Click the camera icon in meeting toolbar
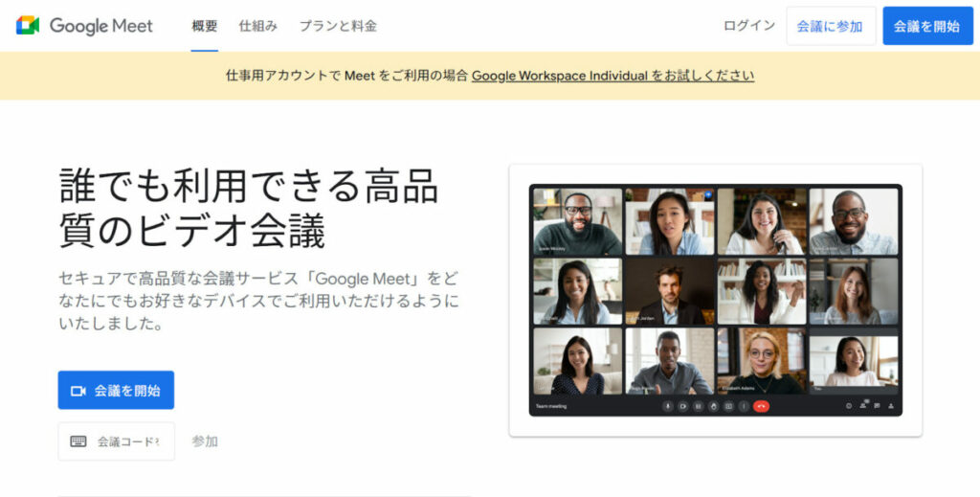The height and width of the screenshot is (497, 980). click(x=683, y=406)
